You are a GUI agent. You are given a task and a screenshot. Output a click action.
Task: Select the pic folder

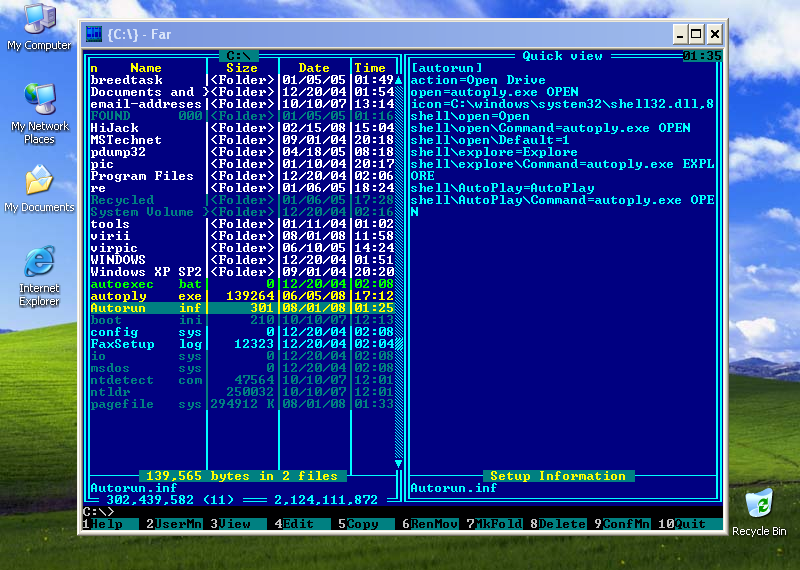[242, 164]
